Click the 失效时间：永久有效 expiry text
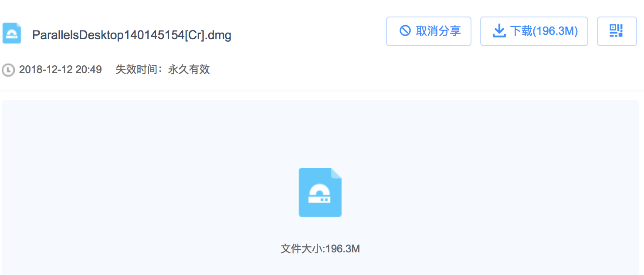 click(x=163, y=70)
